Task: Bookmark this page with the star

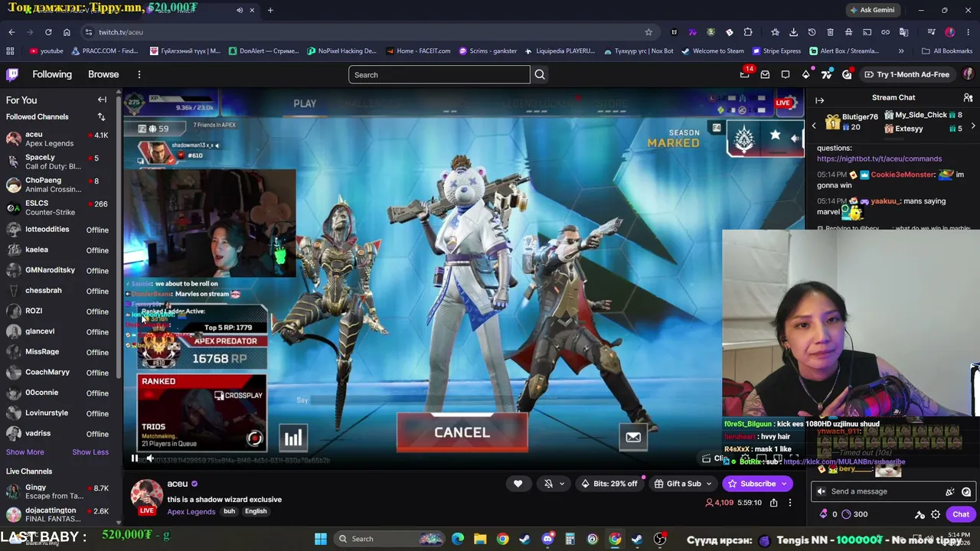Action: pos(648,32)
